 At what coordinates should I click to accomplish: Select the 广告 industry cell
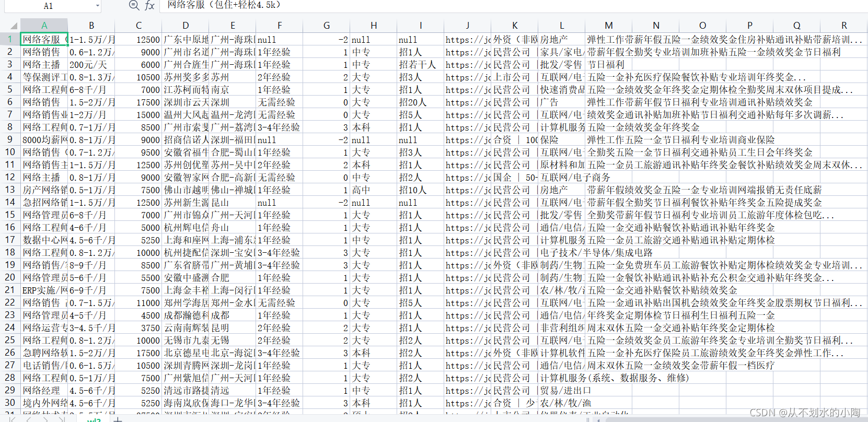[x=562, y=102]
